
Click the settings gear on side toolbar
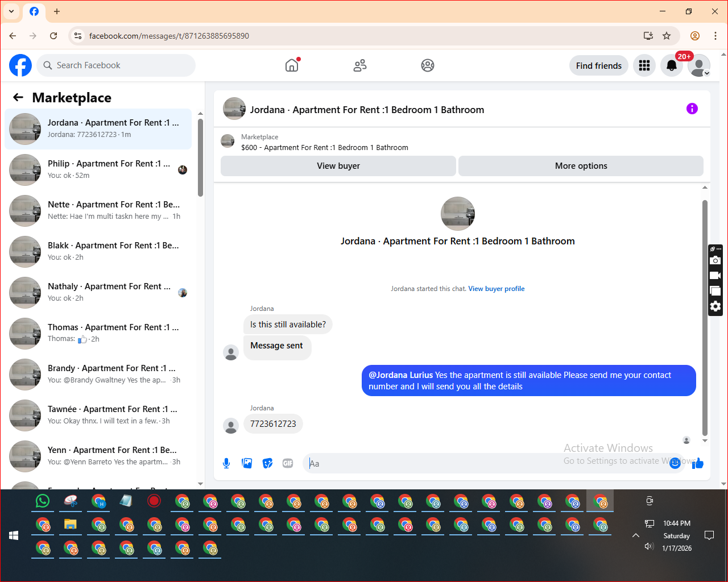(x=715, y=306)
